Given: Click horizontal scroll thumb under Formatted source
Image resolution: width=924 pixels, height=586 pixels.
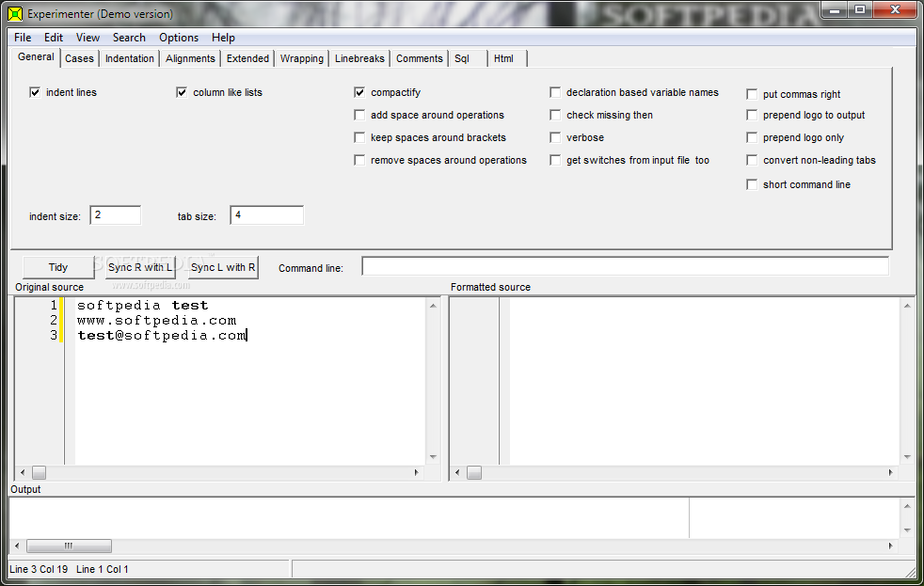Looking at the screenshot, I should [474, 472].
